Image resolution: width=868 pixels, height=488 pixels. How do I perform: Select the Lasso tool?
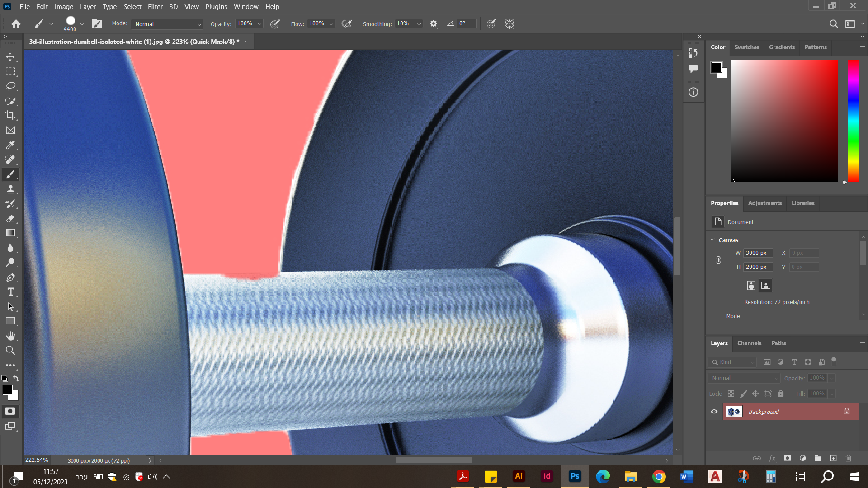[10, 86]
